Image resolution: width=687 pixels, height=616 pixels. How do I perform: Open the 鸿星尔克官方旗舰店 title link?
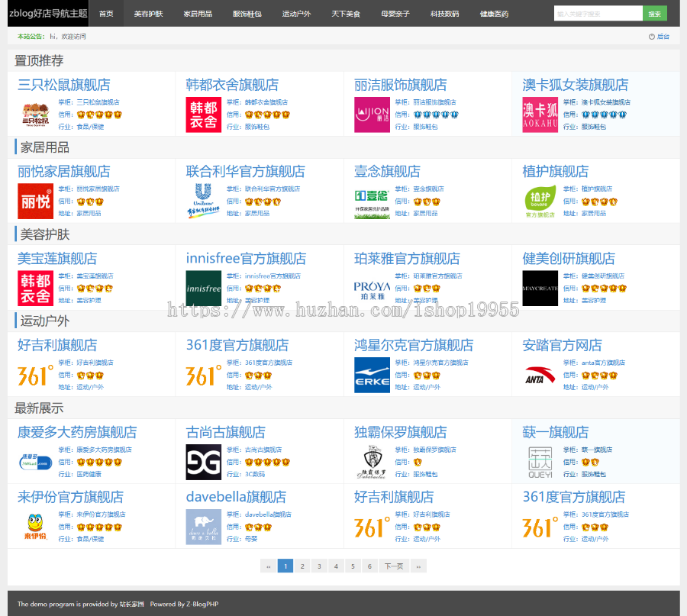coord(414,345)
